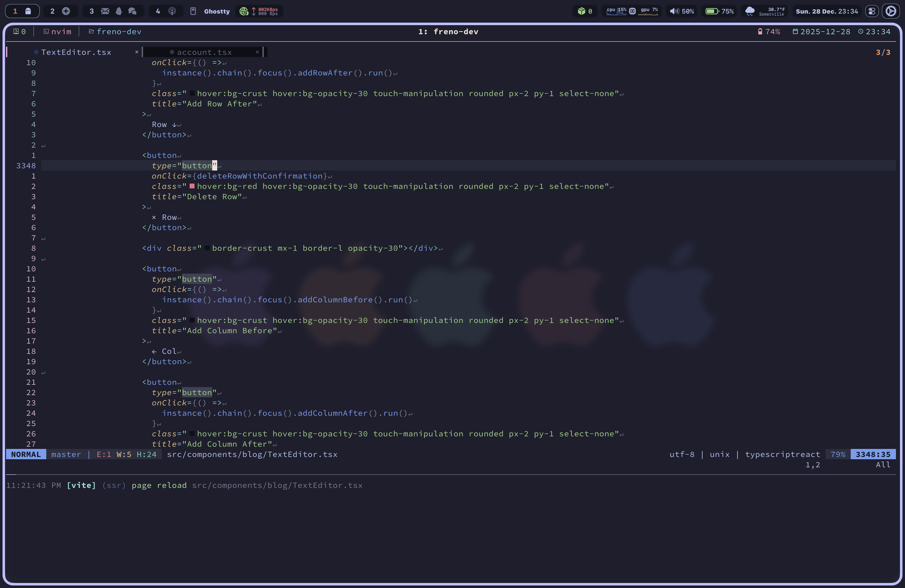
Task: Click the master branch in statusline
Action: point(66,454)
